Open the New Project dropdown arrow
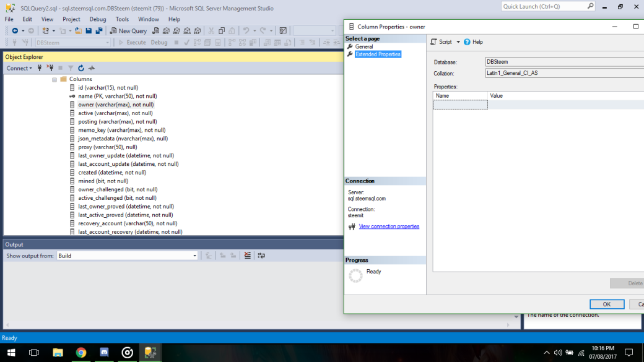This screenshot has width=644, height=362. click(x=53, y=31)
